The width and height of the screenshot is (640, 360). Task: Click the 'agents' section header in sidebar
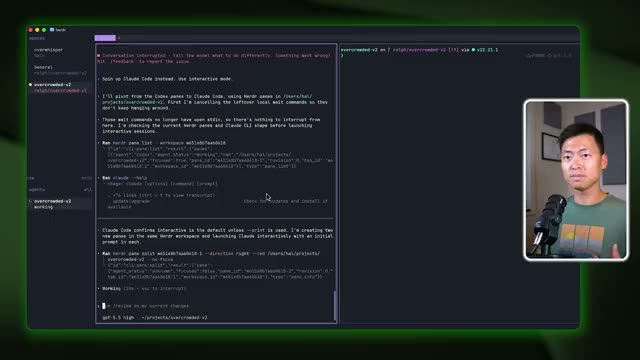pos(37,189)
